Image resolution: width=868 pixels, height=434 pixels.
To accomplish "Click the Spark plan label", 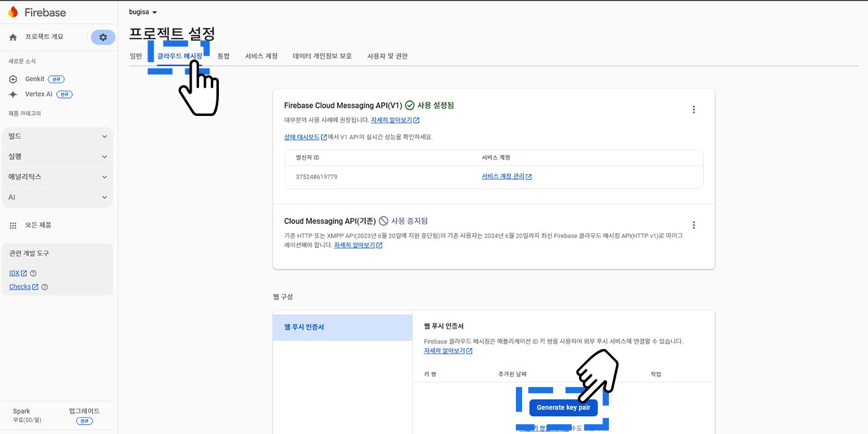I will pos(22,411).
